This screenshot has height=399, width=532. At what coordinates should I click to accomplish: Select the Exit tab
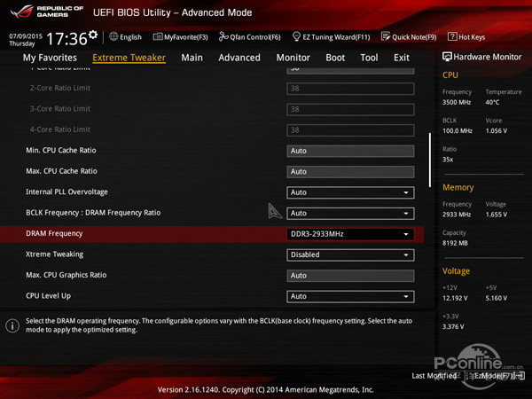[x=402, y=58]
